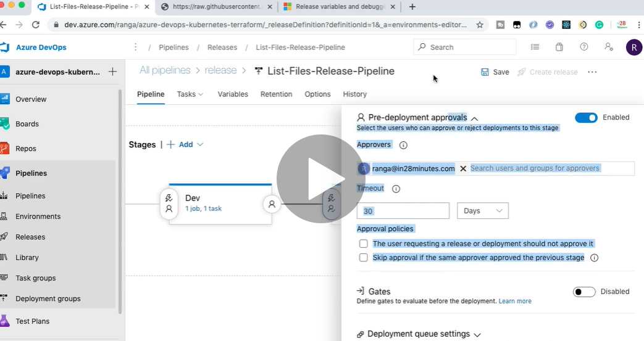
Task: Expand Deployment queue settings section
Action: (477, 334)
